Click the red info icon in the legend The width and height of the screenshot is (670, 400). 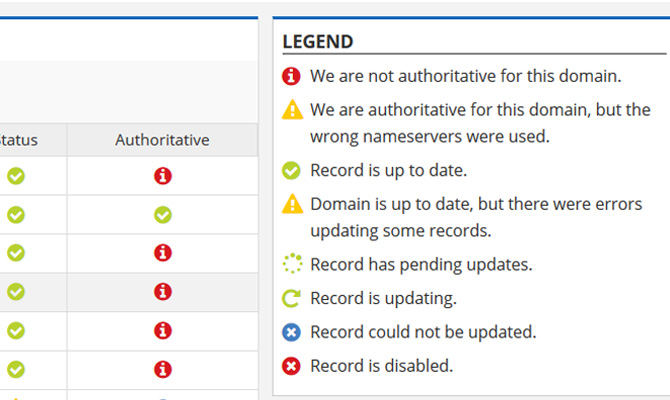pyautogui.click(x=292, y=76)
